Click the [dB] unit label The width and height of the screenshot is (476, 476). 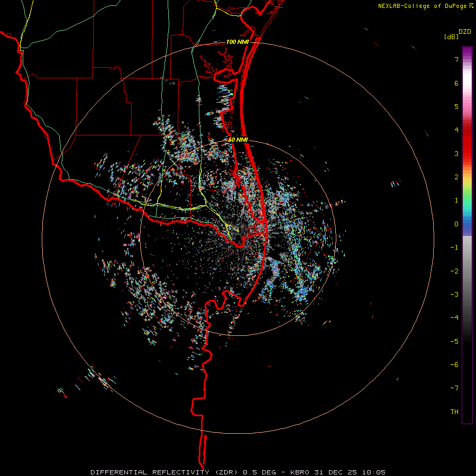click(x=452, y=37)
